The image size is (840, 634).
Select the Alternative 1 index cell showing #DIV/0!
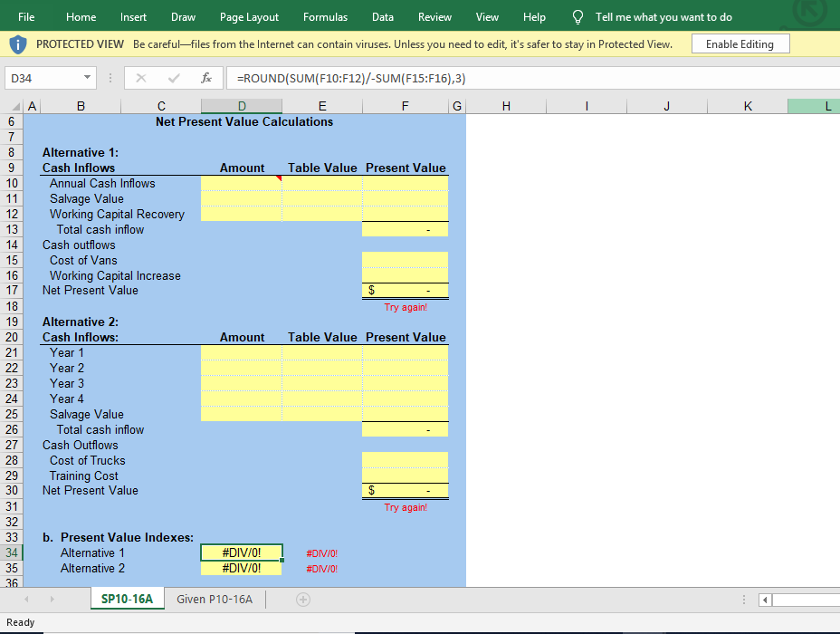242,552
